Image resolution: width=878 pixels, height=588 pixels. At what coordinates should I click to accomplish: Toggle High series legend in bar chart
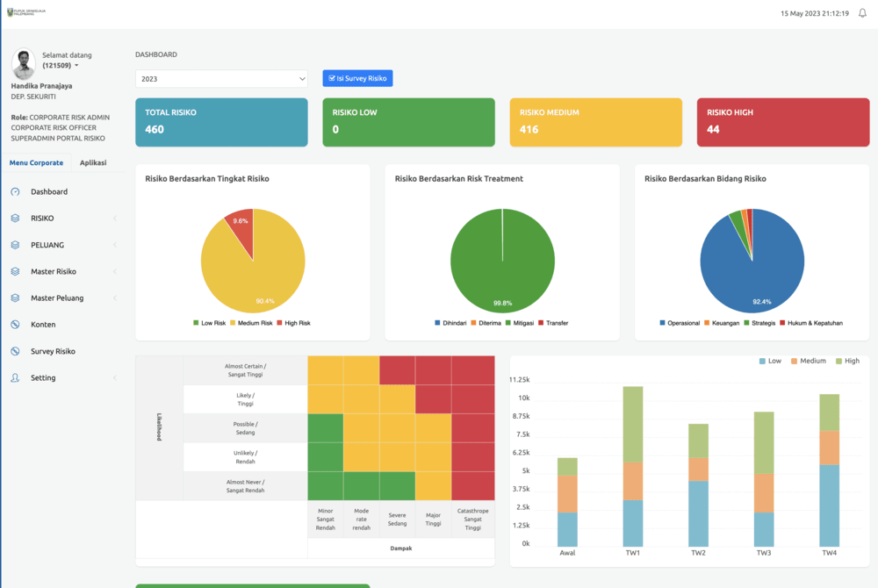tap(848, 361)
